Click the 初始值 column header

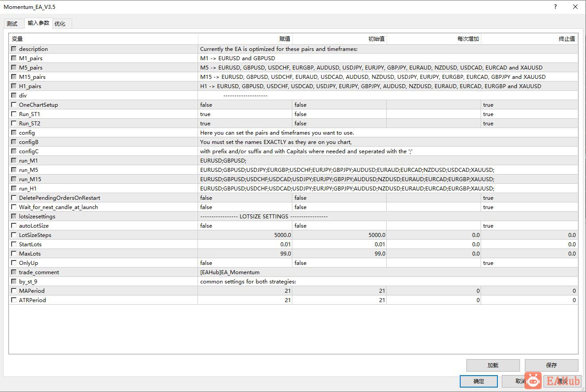click(x=340, y=39)
